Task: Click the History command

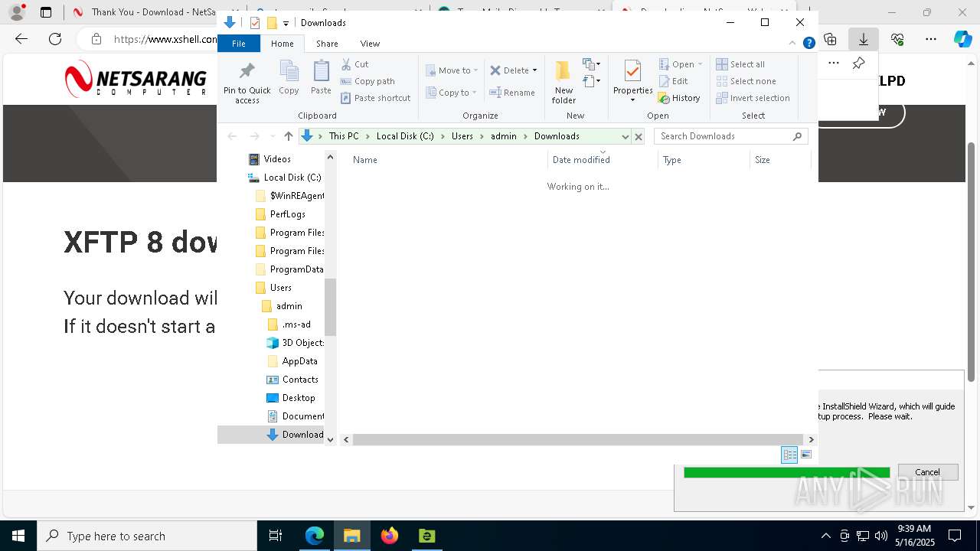Action: pos(679,98)
